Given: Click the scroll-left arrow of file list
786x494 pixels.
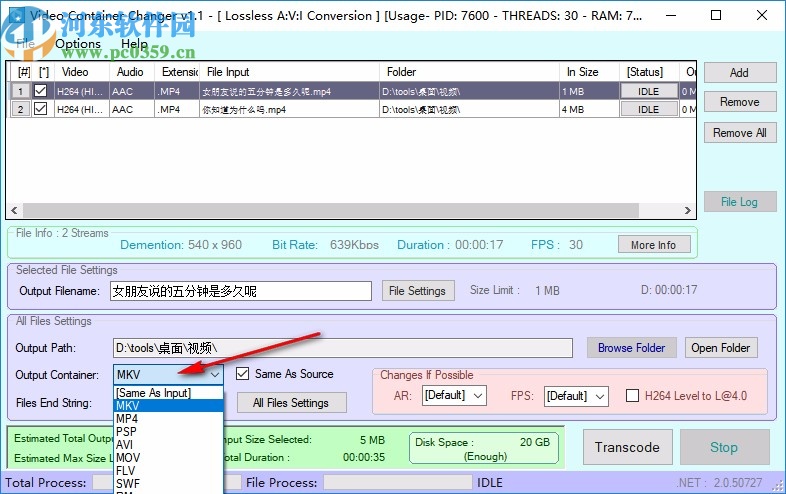Looking at the screenshot, I should [15, 210].
